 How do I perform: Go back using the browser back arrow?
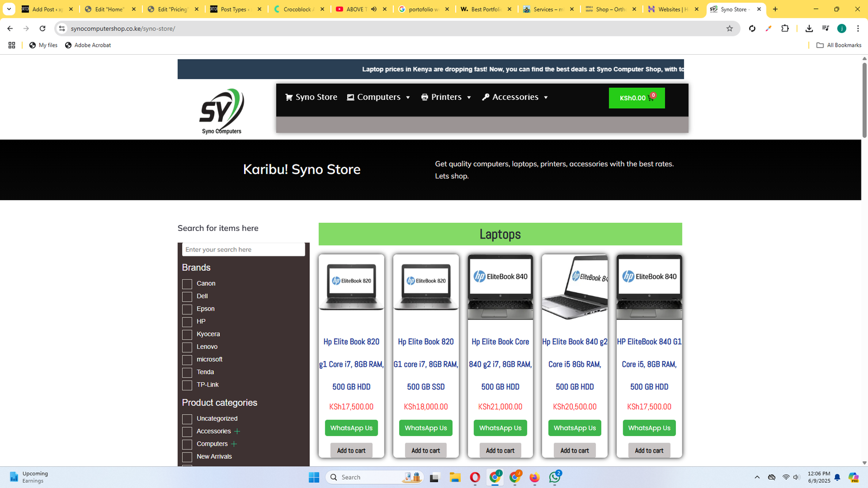coord(10,28)
